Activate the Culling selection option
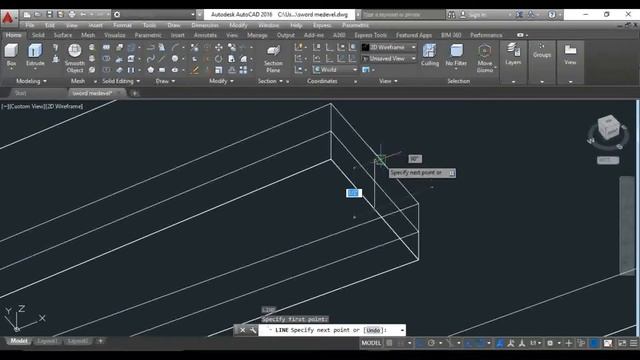 tap(430, 55)
